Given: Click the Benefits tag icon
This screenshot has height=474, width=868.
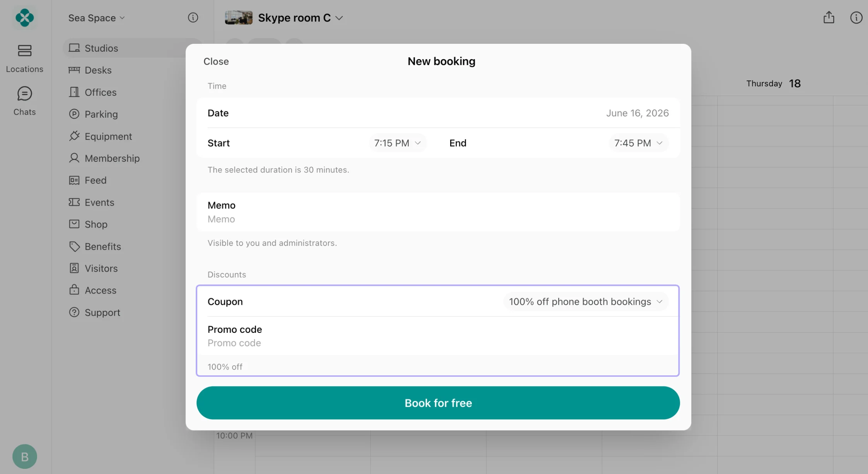Looking at the screenshot, I should coord(74,246).
